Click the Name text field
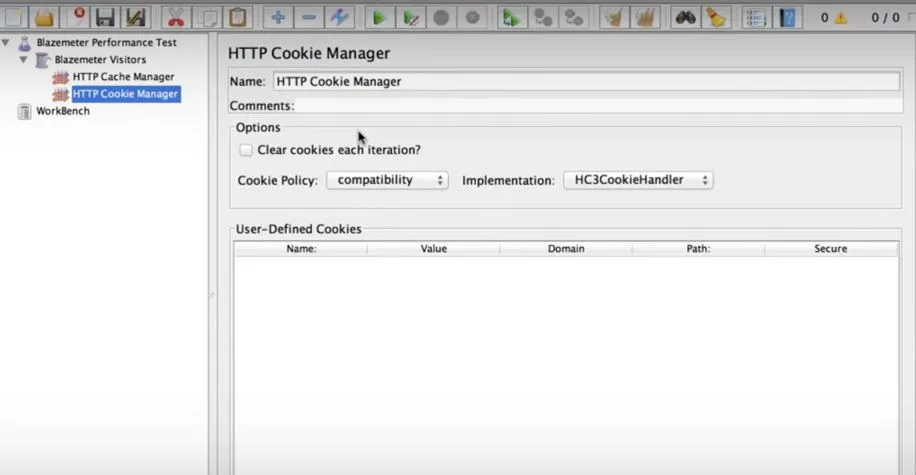The width and height of the screenshot is (916, 475). tap(587, 82)
